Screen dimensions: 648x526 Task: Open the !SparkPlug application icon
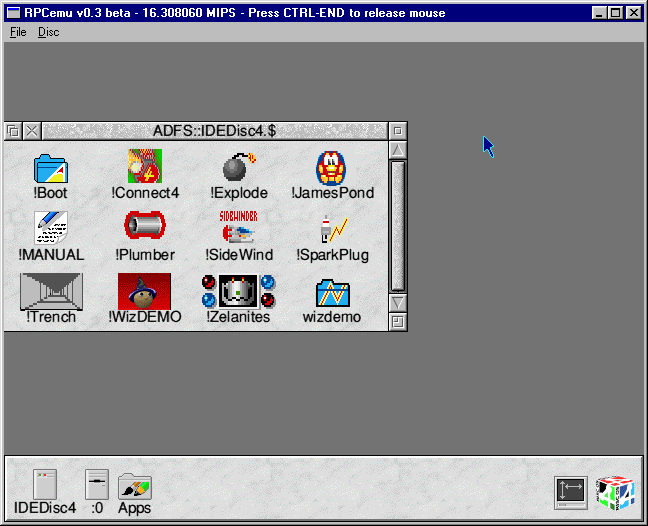[332, 229]
